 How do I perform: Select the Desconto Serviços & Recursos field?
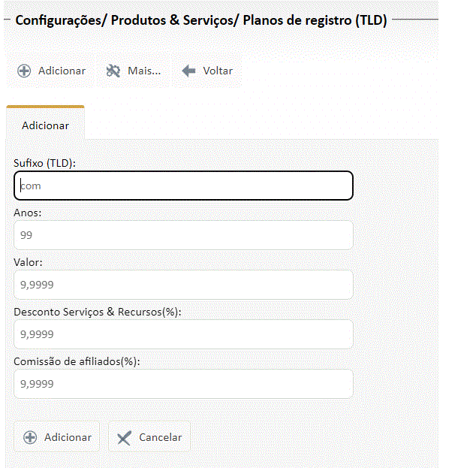point(183,334)
